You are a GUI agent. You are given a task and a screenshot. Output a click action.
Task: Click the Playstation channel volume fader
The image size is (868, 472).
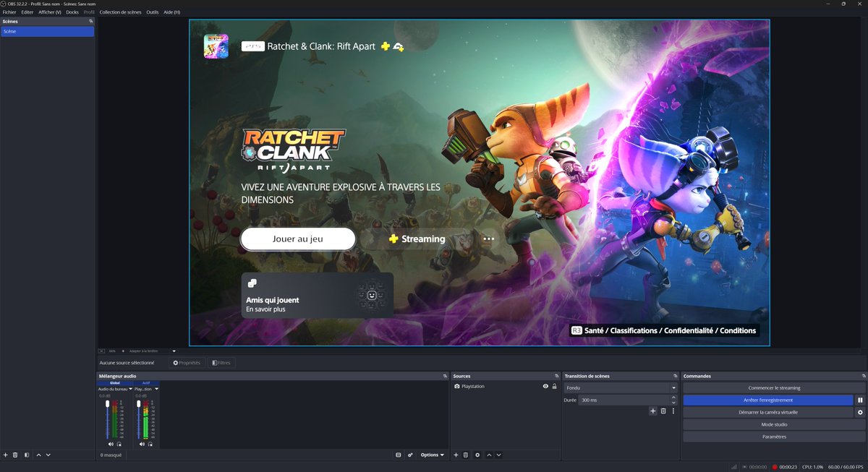(x=139, y=419)
